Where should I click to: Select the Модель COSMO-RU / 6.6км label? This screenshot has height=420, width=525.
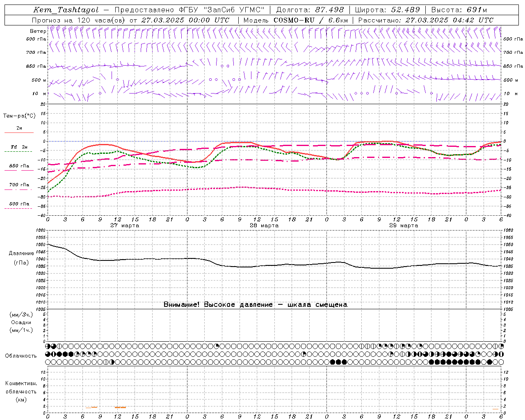tap(295, 20)
